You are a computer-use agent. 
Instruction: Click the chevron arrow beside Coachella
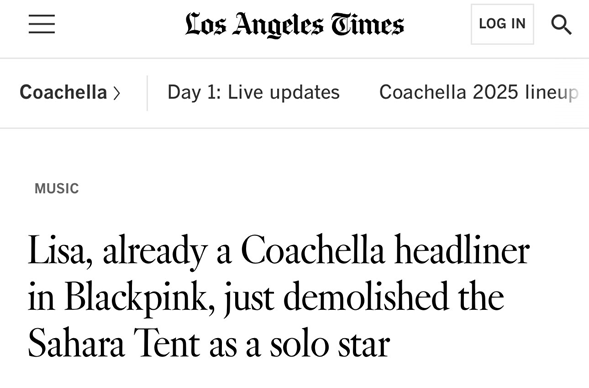click(x=117, y=93)
